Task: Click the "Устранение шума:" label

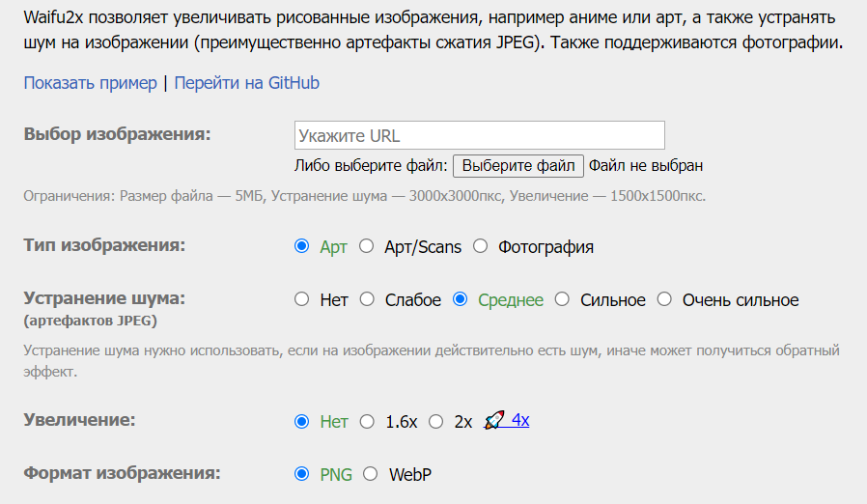Action: click(x=104, y=298)
